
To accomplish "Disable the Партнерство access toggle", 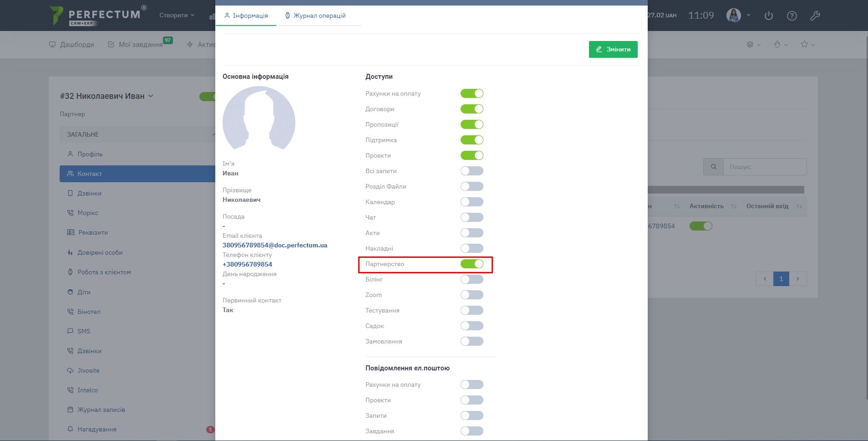I will point(472,264).
